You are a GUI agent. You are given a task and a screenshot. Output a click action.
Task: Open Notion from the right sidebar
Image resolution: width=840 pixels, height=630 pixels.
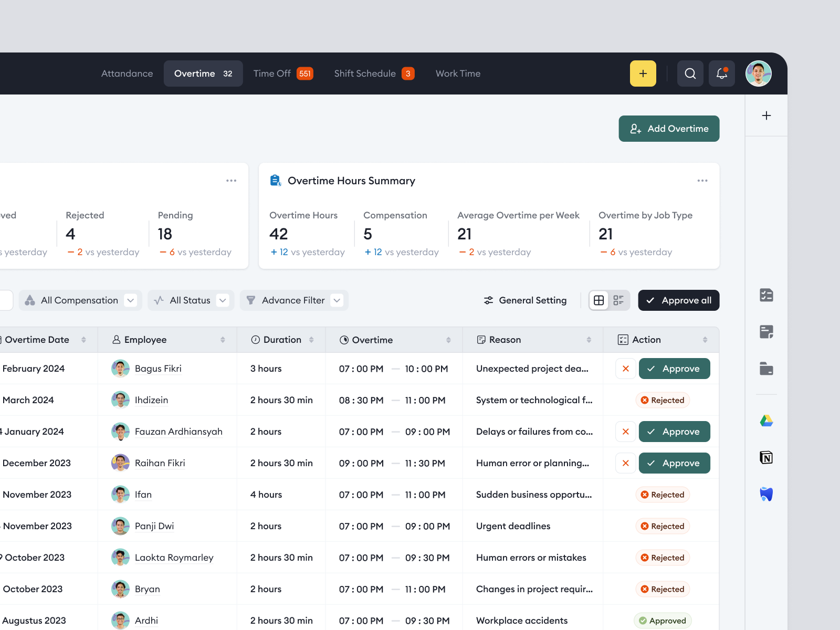click(766, 457)
